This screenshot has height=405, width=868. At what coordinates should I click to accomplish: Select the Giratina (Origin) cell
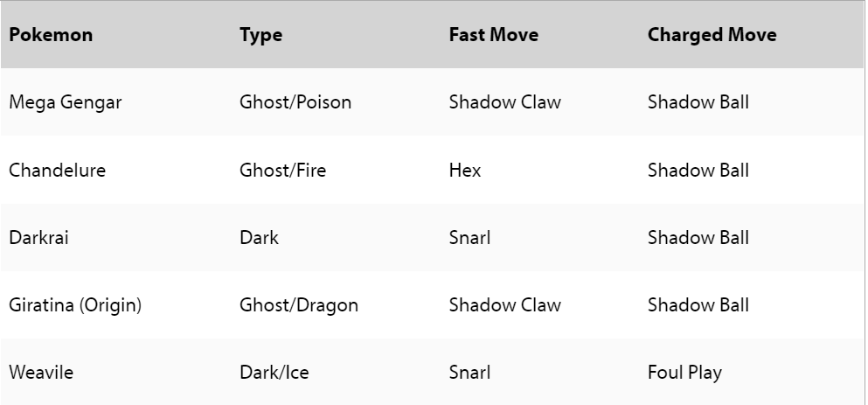tap(75, 305)
